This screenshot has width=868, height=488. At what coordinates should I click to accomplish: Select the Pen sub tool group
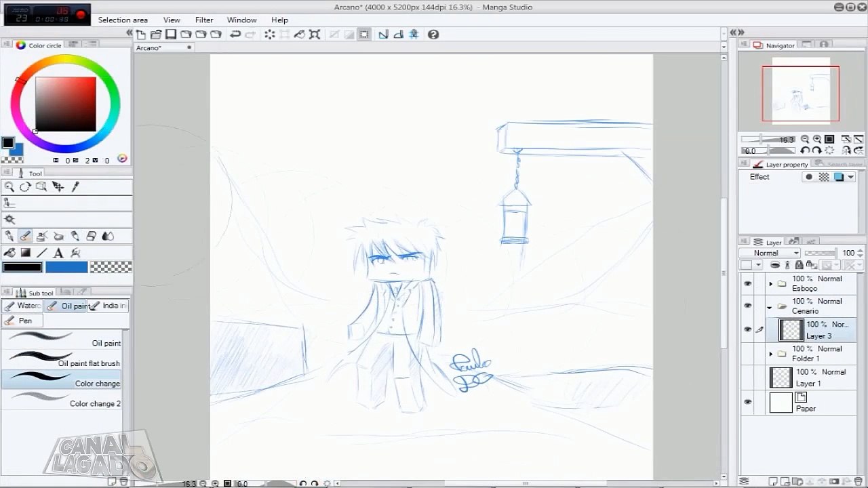pos(22,321)
